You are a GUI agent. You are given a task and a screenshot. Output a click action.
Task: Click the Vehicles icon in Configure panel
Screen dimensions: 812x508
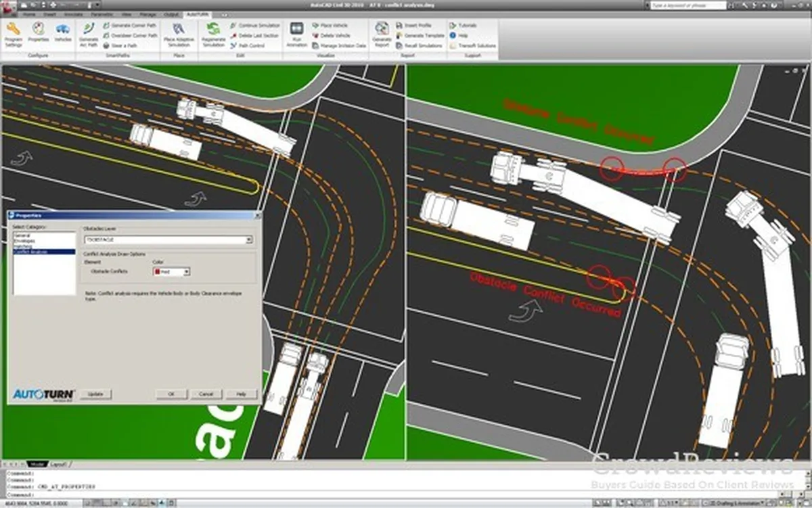pyautogui.click(x=63, y=34)
